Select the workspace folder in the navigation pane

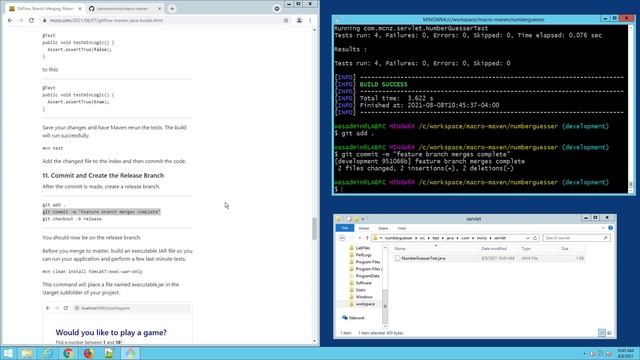(365, 304)
